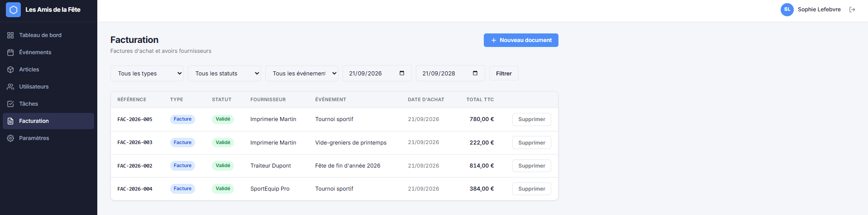The image size is (868, 215).
Task: Click the Filtrer button
Action: (504, 73)
